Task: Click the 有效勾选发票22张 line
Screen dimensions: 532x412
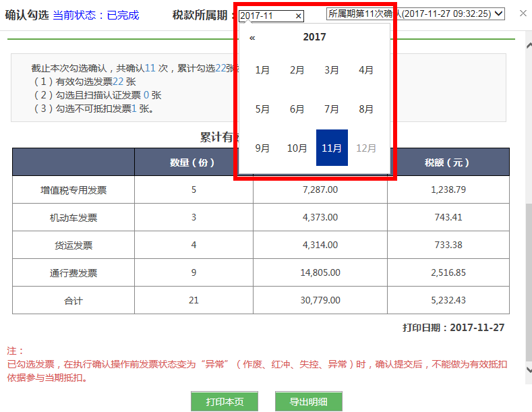Action: click(84, 82)
